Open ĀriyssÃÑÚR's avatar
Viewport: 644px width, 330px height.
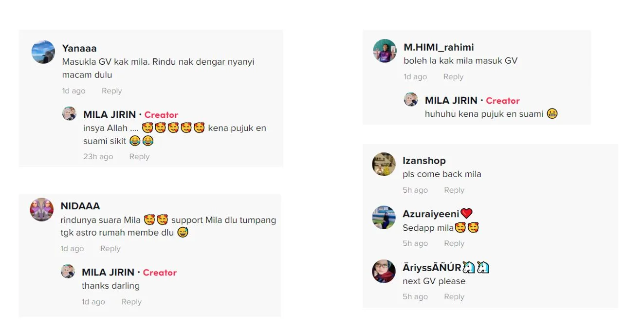tap(384, 271)
